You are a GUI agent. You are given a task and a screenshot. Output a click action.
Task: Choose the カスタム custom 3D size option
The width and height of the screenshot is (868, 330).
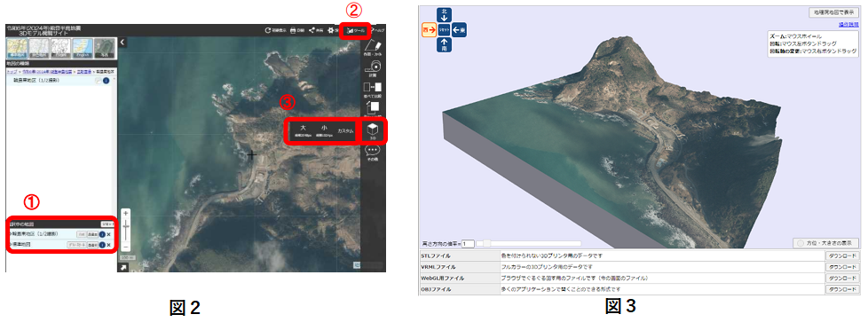[345, 131]
